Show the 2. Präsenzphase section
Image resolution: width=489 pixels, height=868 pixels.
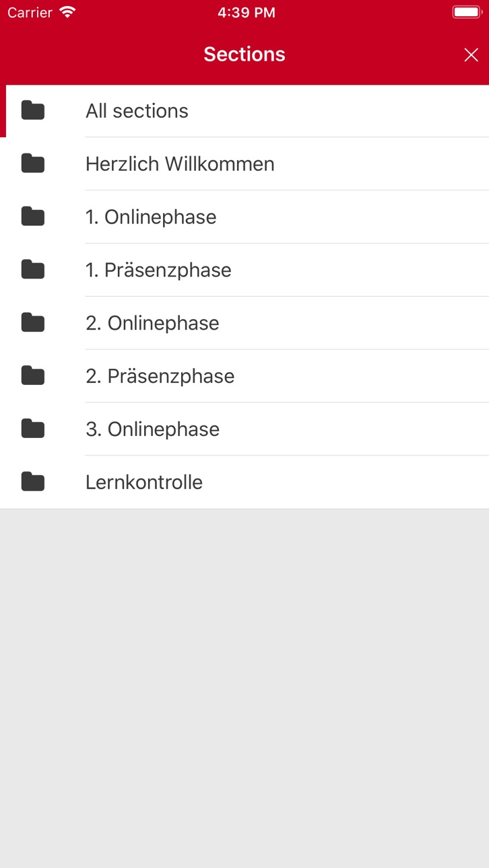[x=160, y=376]
